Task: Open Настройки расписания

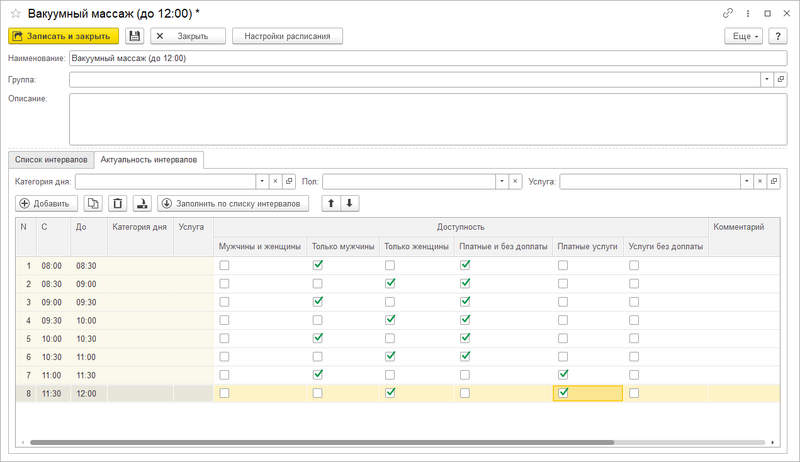Action: click(x=287, y=36)
